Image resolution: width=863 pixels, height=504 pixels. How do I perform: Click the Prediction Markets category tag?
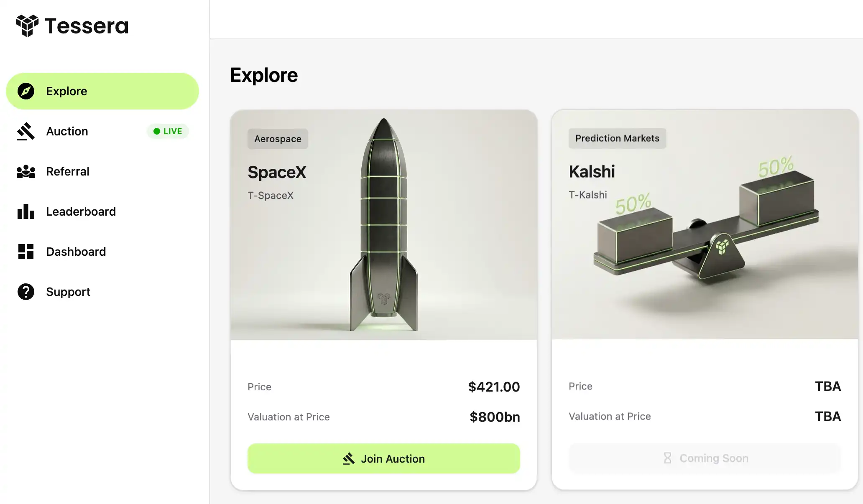pyautogui.click(x=617, y=138)
